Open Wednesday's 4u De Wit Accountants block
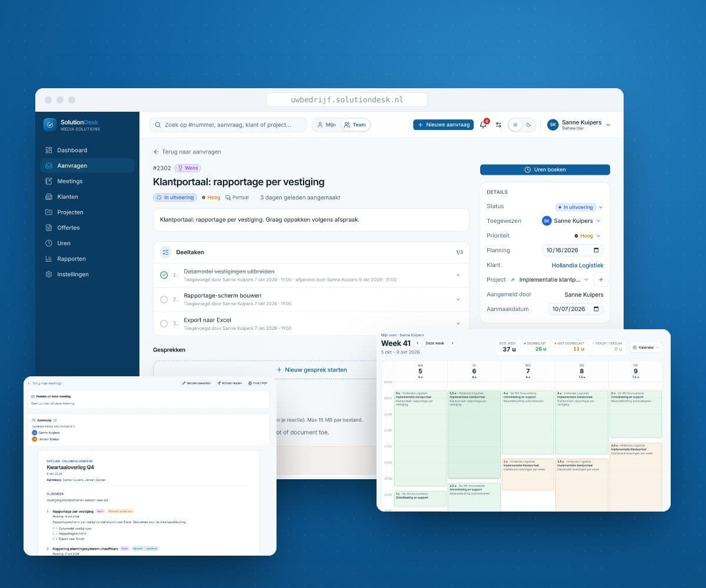The height and width of the screenshot is (588, 706). pyautogui.click(x=528, y=423)
